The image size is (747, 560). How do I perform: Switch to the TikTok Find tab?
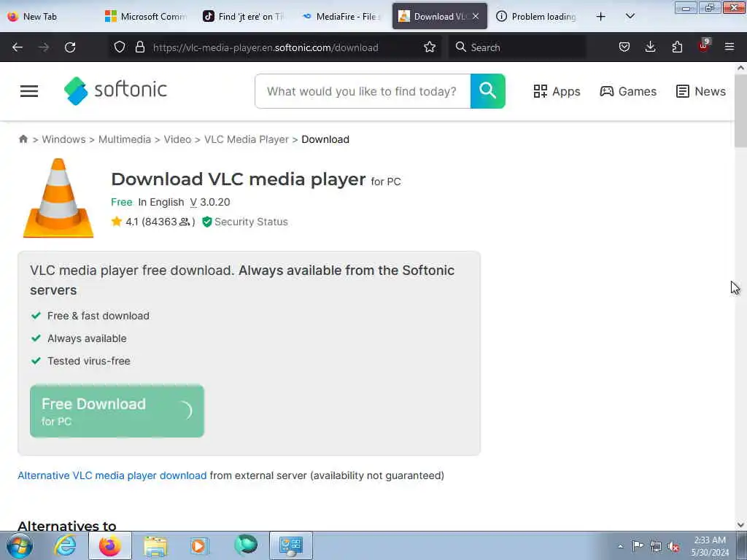pyautogui.click(x=244, y=16)
